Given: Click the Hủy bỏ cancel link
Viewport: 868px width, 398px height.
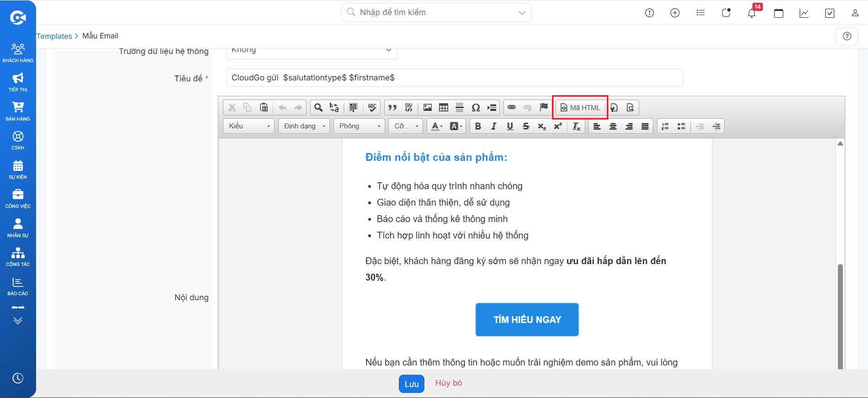Looking at the screenshot, I should (x=449, y=383).
